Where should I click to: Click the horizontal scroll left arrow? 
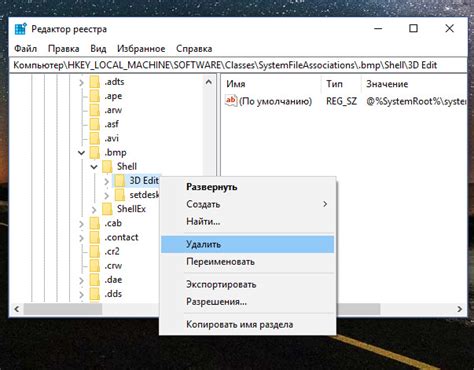pos(16,309)
